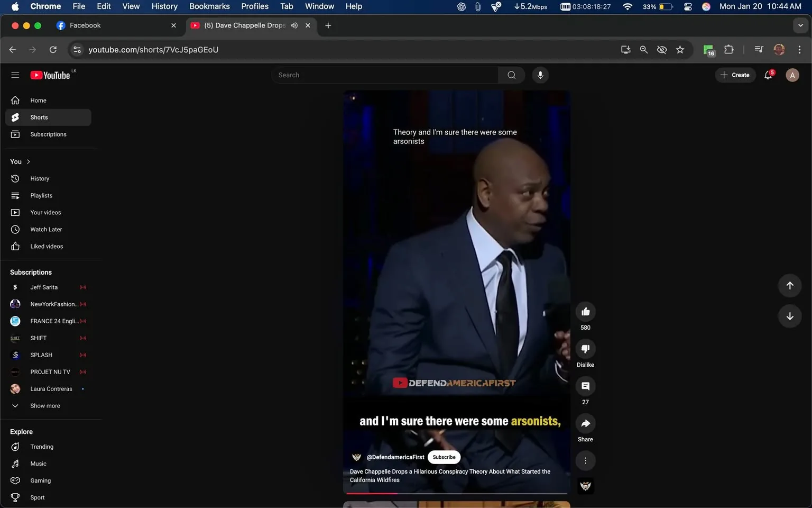
Task: Click the Create button
Action: tap(735, 75)
